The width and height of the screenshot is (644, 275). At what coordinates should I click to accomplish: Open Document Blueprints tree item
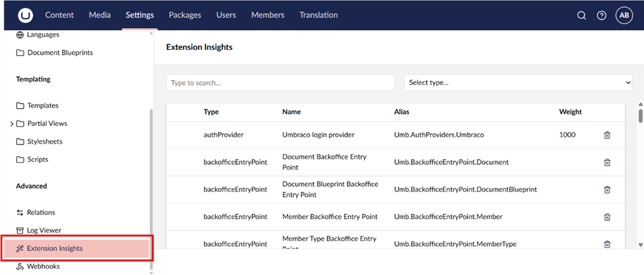point(60,53)
